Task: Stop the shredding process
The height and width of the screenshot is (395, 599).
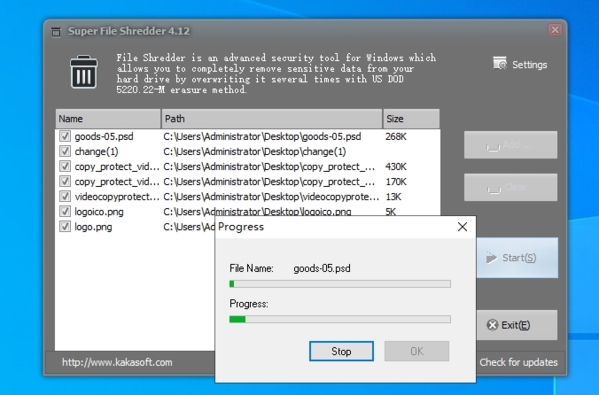Action: [x=341, y=351]
